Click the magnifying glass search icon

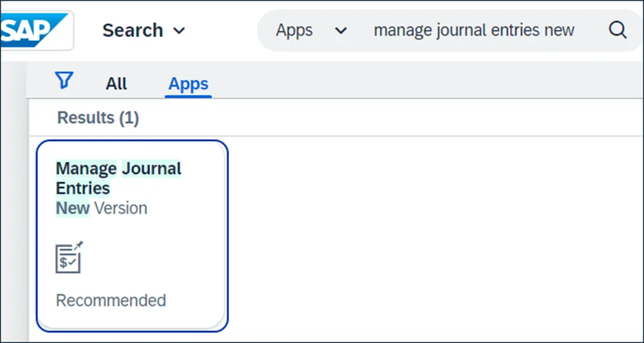(x=617, y=30)
